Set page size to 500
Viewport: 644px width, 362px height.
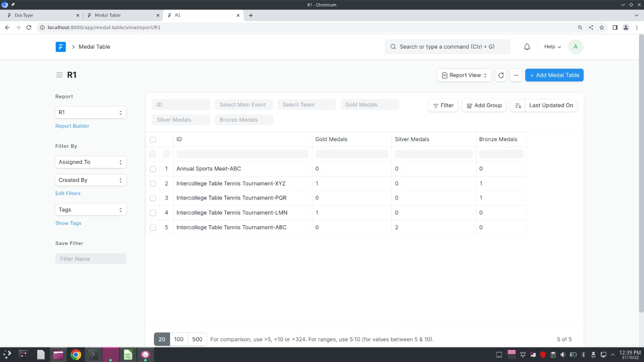tap(197, 339)
